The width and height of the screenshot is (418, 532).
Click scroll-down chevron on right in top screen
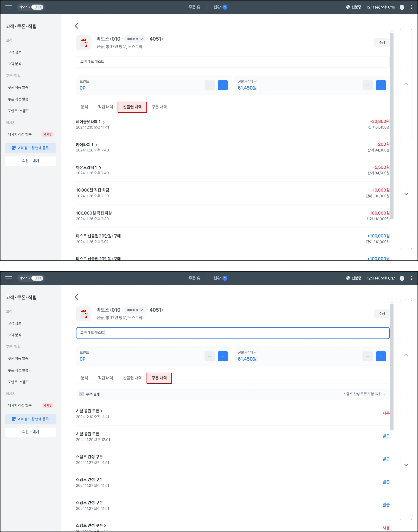(406, 194)
